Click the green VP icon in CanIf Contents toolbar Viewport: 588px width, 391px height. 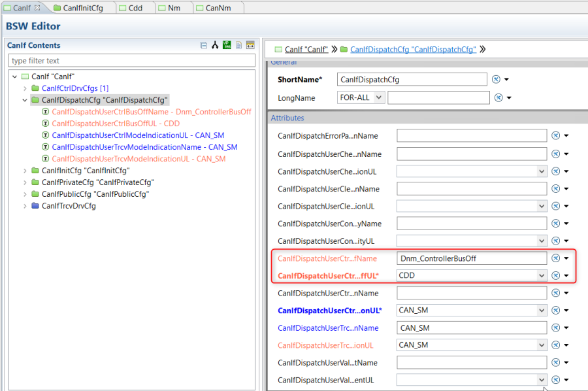pyautogui.click(x=227, y=45)
